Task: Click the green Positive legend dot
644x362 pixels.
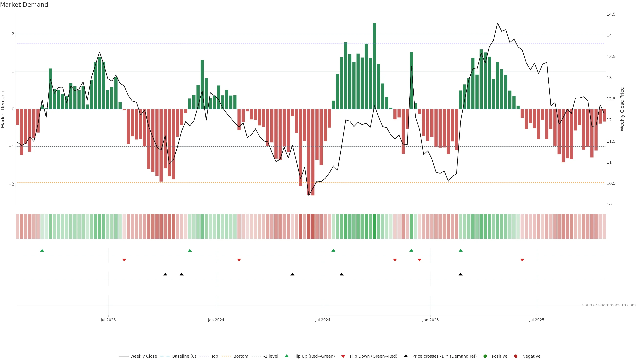Action: pyautogui.click(x=485, y=356)
